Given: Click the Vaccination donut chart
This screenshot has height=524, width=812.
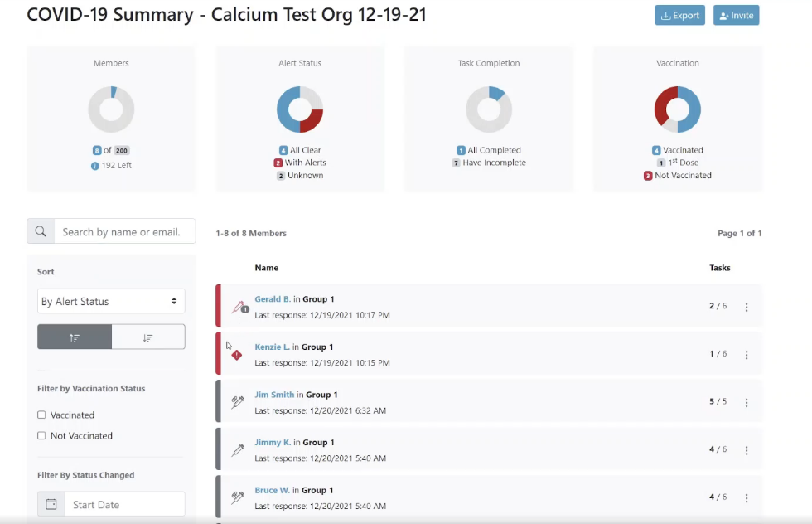Looking at the screenshot, I should click(678, 109).
